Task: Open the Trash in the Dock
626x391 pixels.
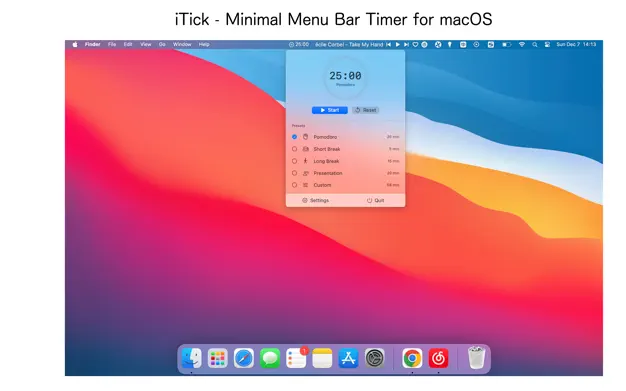Action: [x=476, y=358]
